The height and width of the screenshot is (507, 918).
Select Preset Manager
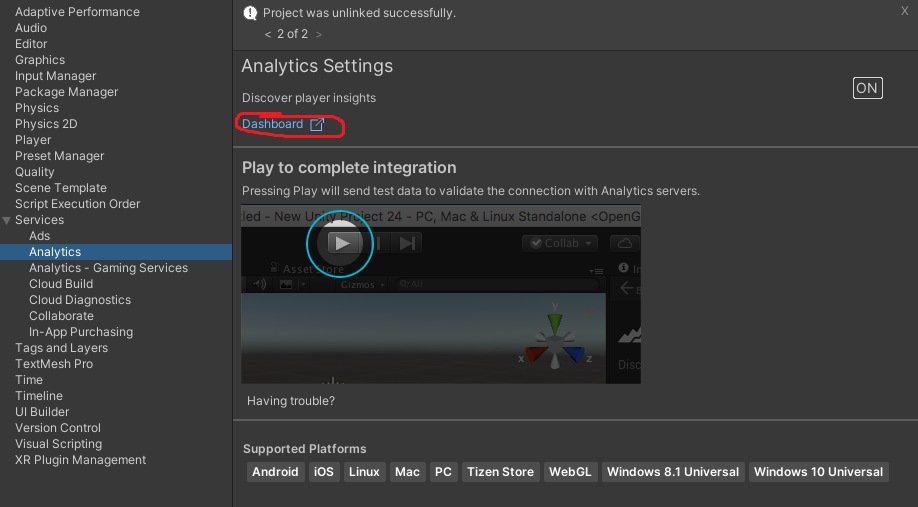(60, 156)
